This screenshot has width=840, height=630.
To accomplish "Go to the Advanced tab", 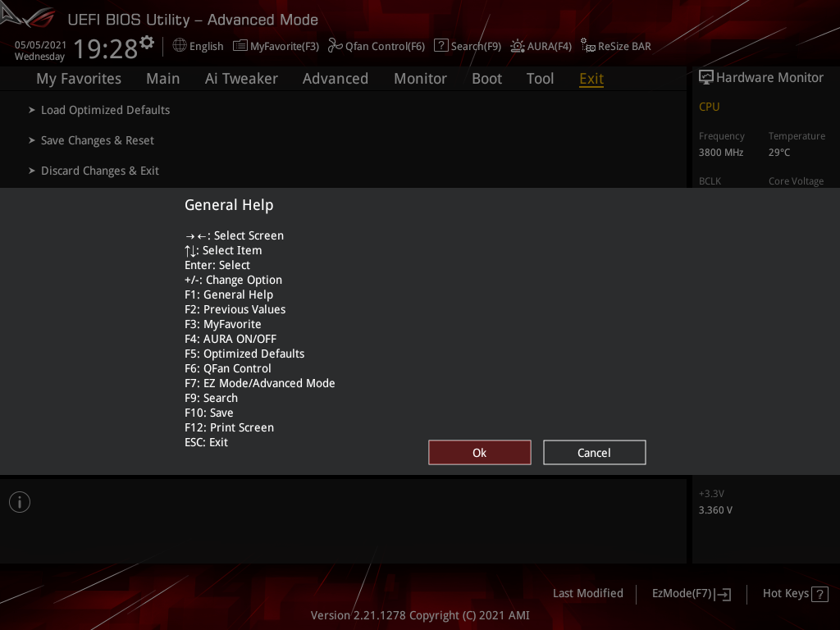I will tap(336, 79).
